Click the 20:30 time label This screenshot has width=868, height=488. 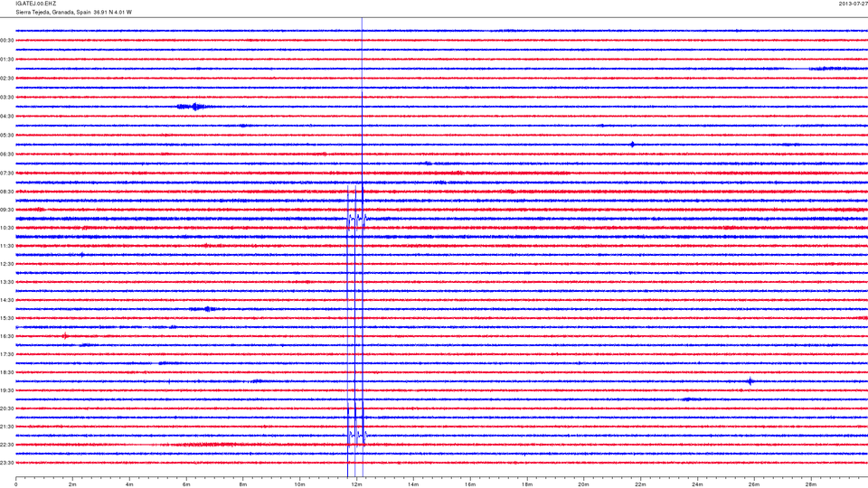(7, 408)
